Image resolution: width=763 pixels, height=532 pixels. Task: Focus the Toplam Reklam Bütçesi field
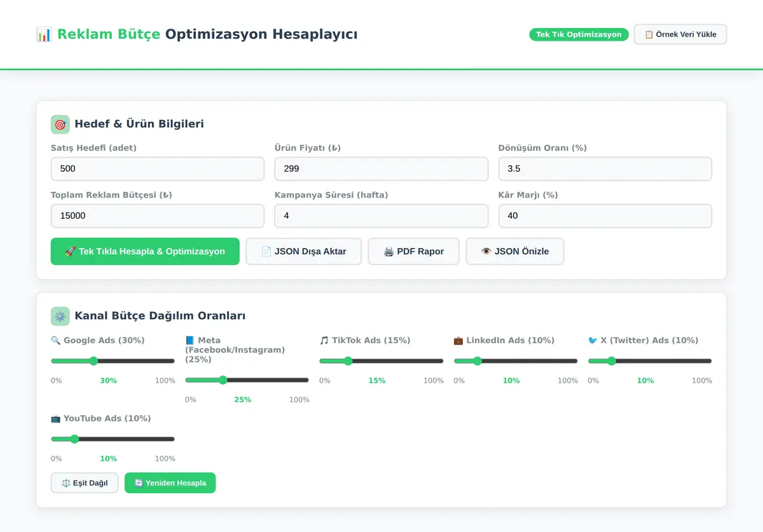158,216
